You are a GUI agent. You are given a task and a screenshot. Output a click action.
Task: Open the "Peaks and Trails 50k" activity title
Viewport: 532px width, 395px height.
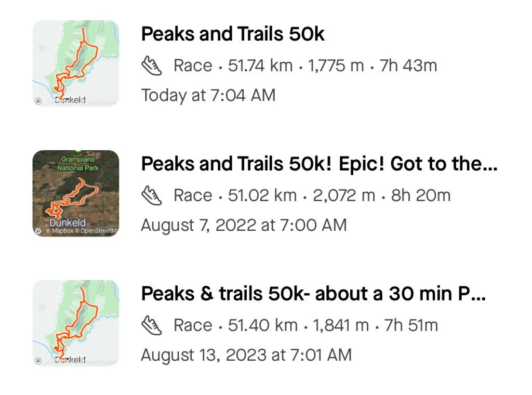click(233, 34)
